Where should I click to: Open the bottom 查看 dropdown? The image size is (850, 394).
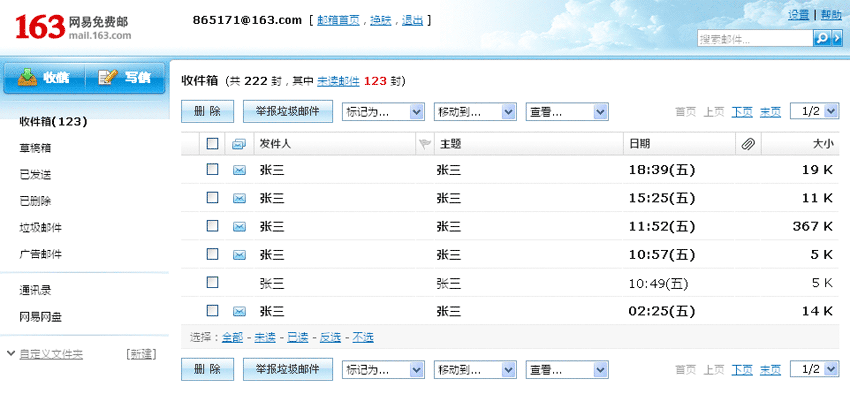point(567,370)
